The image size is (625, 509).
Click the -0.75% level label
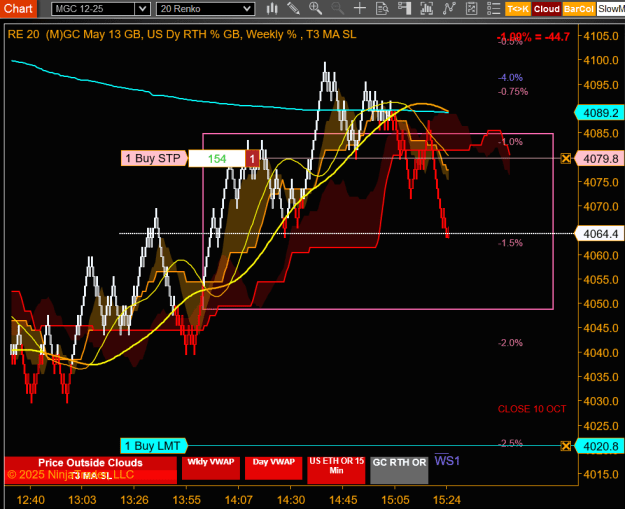(513, 92)
